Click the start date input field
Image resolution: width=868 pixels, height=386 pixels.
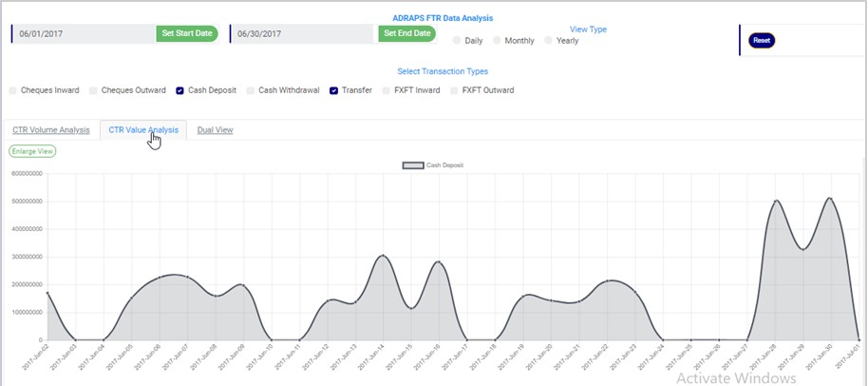[84, 33]
